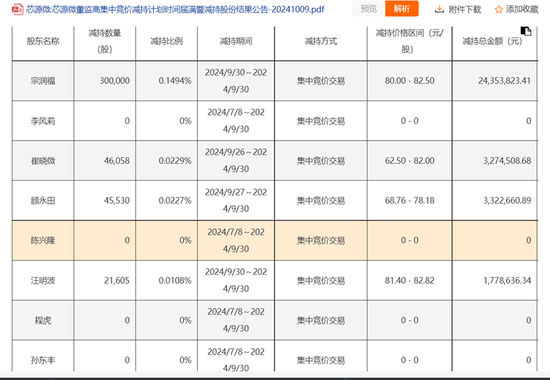Click price range cell 62.50 - 82.00
Image resolution: width=550 pixels, height=380 pixels.
(409, 161)
